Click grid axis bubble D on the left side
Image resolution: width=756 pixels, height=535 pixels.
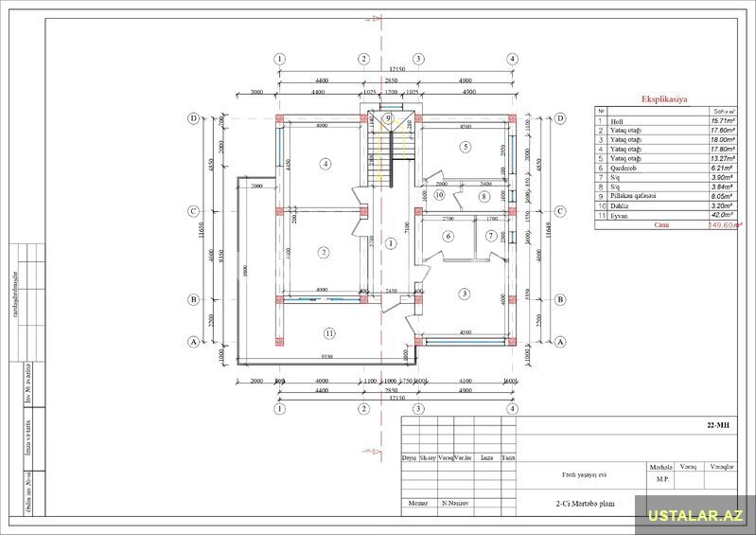[x=193, y=118]
